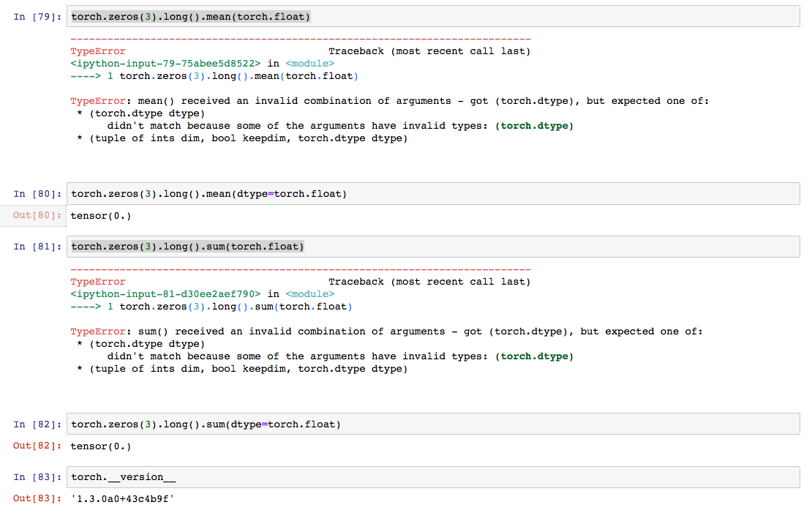Click the sum() TypeError message line

(386, 332)
